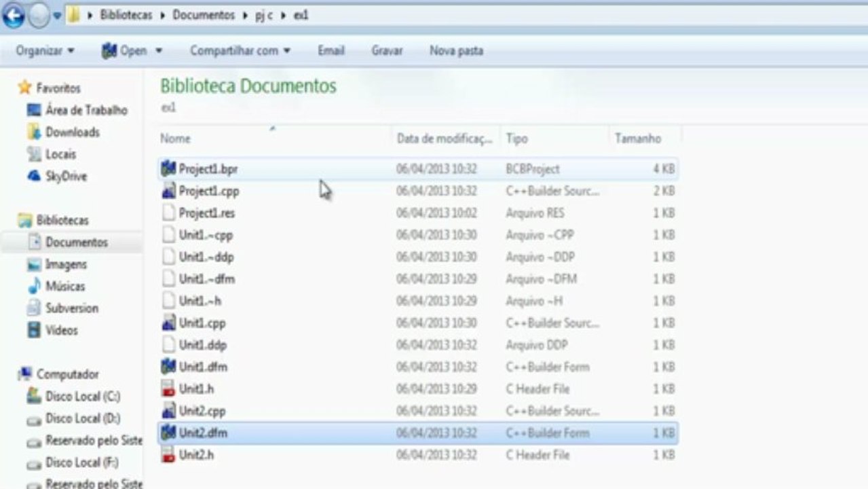The height and width of the screenshot is (489, 868).
Task: Select Subversion in navigation pane
Action: coord(72,308)
